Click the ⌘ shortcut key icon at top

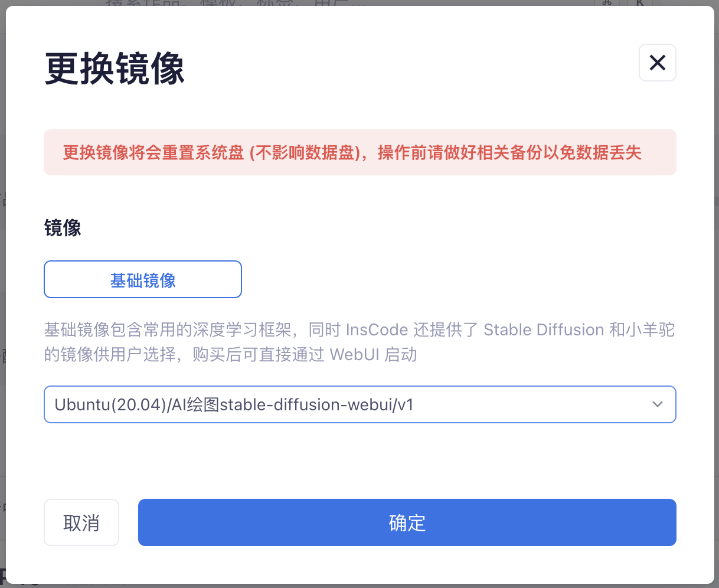coord(607,3)
